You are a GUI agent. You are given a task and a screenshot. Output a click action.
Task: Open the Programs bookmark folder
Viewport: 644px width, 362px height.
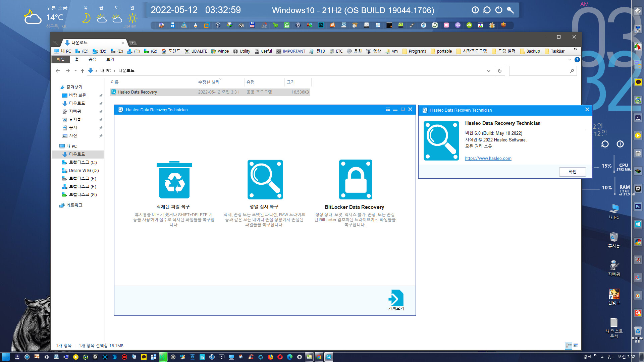coord(414,51)
